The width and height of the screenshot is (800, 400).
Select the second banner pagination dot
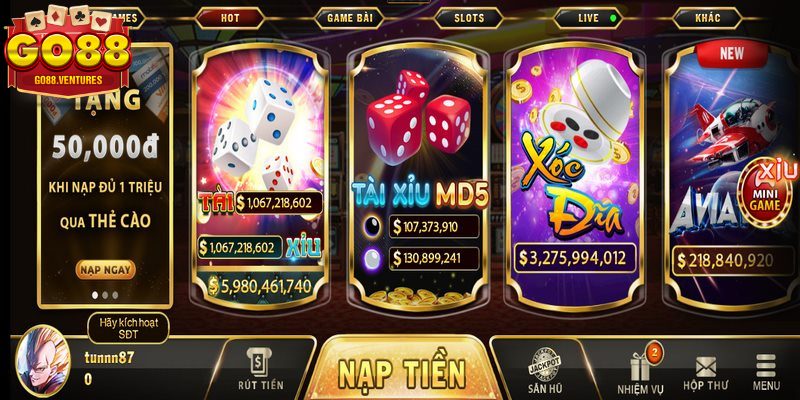coord(105,295)
